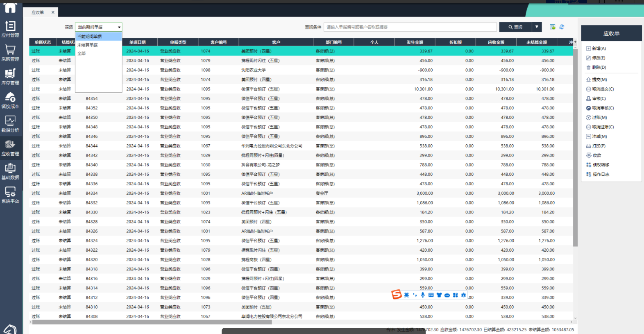This screenshot has height=334, width=644.
Task: Open the 基础数据 sidebar module
Action: pos(10,171)
